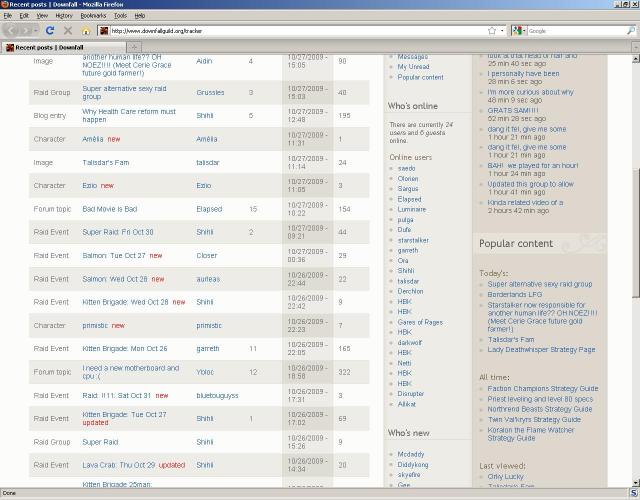Screen dimensions: 640x500
Task: Open I need a new motherboard topic
Action: pyautogui.click(x=130, y=372)
